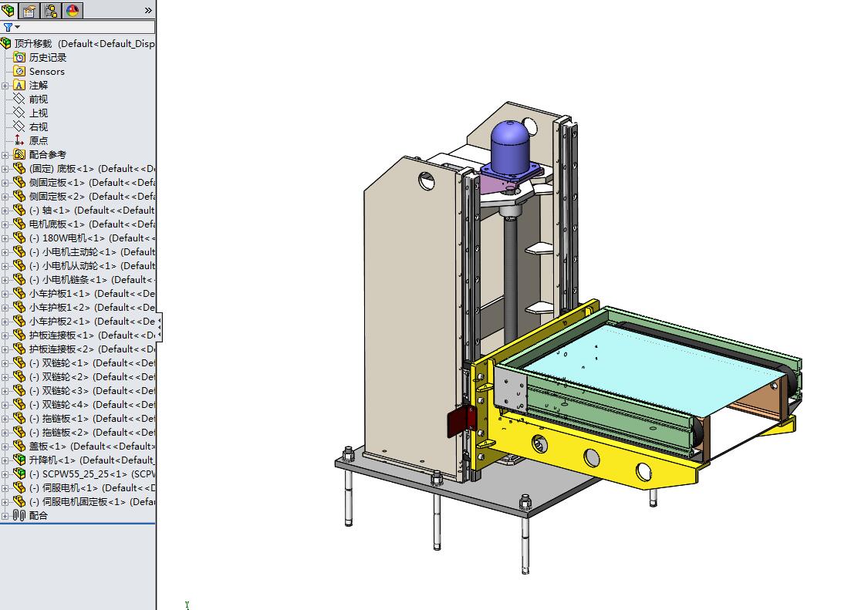
Task: Expand the 配合 mates folder
Action: point(5,516)
